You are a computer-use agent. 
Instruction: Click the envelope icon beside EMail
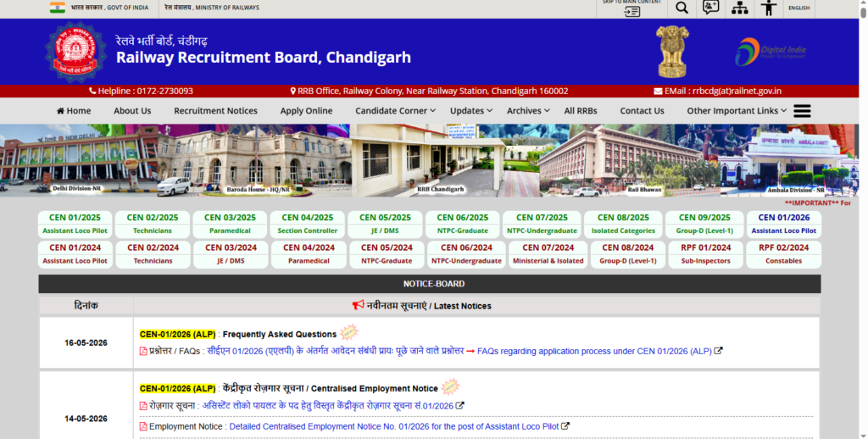(658, 91)
